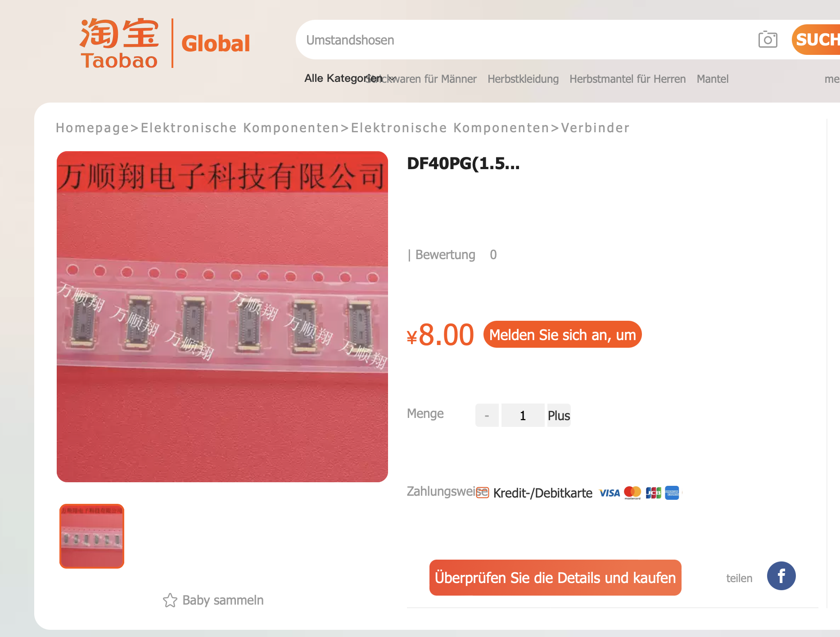Go to Homepage in breadcrumb
The width and height of the screenshot is (840, 637).
pyautogui.click(x=93, y=128)
